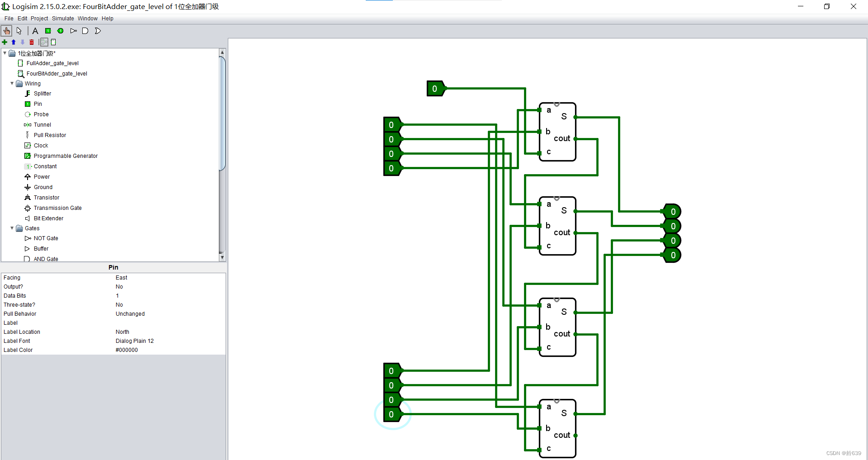Edit the Label field value
Viewport: 868px width, 460px height.
coord(170,323)
